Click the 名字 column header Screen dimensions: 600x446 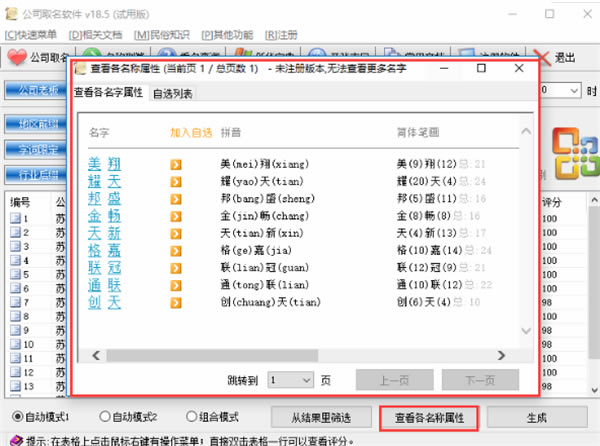(x=99, y=133)
